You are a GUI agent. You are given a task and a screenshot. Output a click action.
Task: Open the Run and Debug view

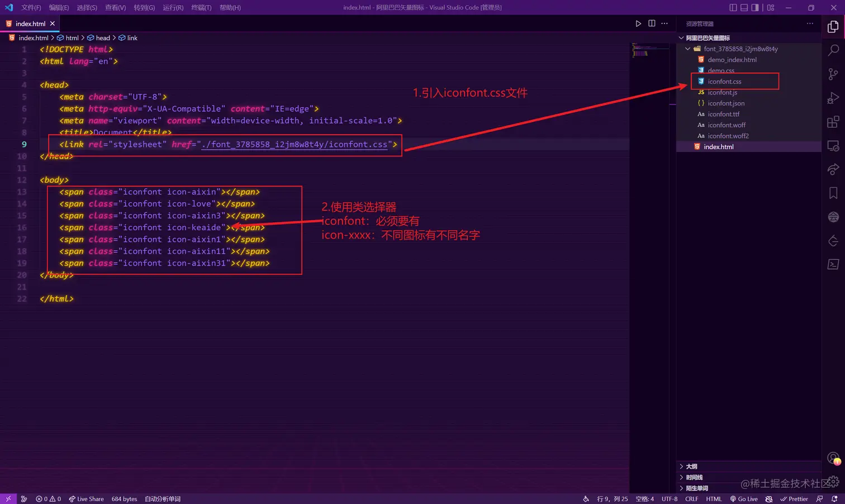coord(833,98)
